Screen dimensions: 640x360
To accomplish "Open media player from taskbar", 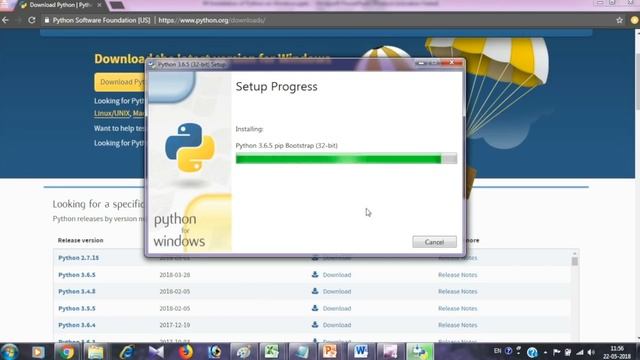I will pyautogui.click(x=38, y=352).
